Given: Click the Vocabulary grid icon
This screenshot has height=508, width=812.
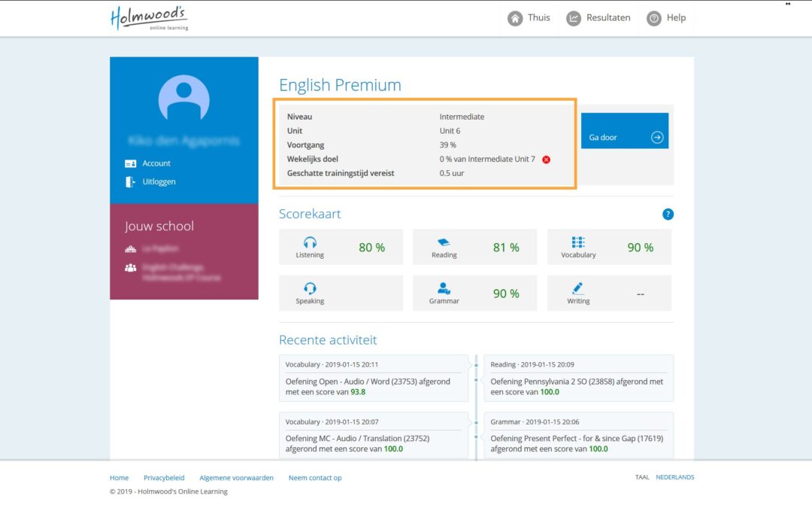Looking at the screenshot, I should 578,242.
